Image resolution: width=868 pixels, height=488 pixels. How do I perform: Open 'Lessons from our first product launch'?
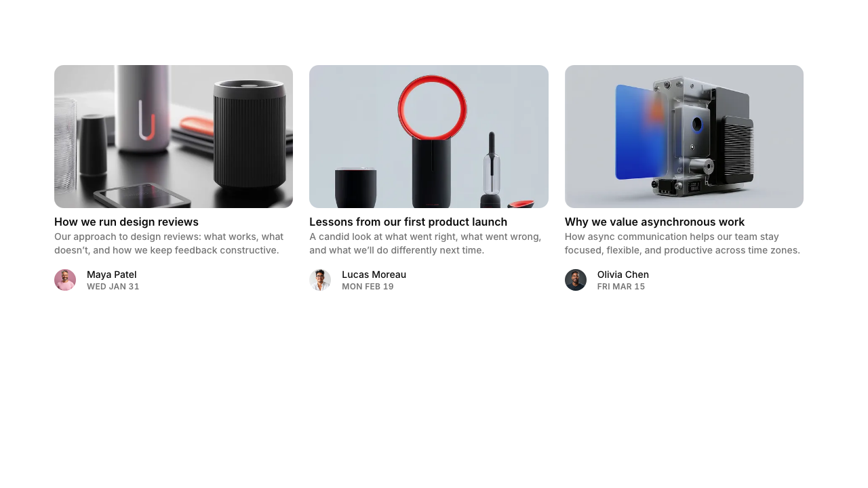(408, 222)
